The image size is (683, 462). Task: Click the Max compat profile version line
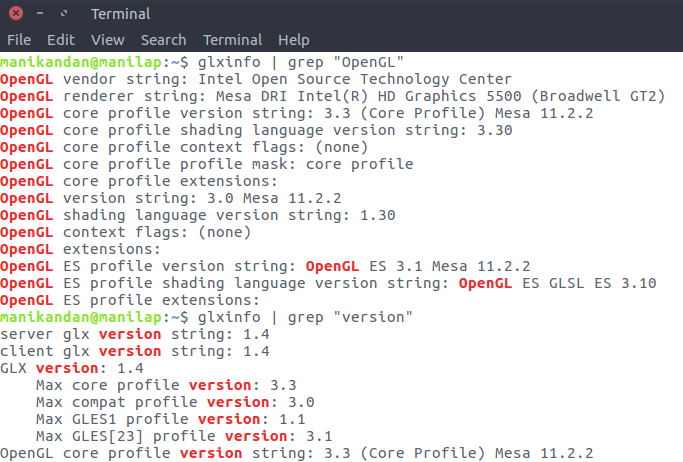175,402
